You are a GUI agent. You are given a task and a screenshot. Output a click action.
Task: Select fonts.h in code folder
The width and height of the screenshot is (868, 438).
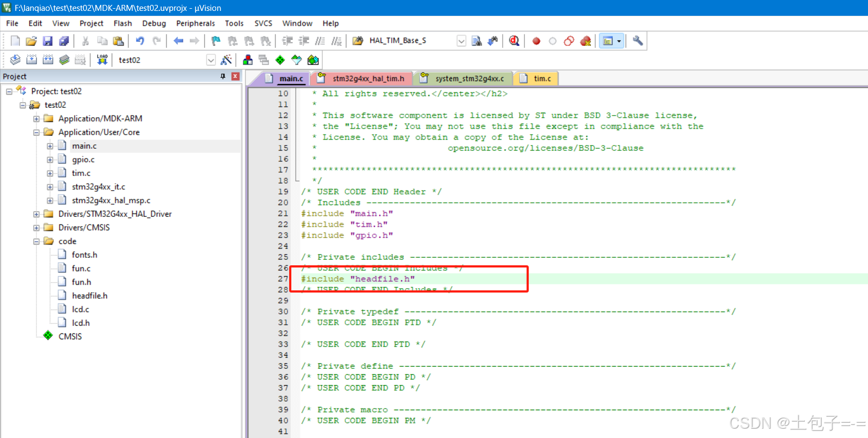[x=84, y=255]
